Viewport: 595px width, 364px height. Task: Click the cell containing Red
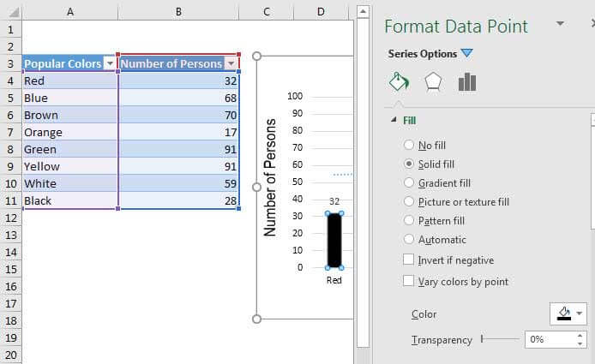point(70,81)
